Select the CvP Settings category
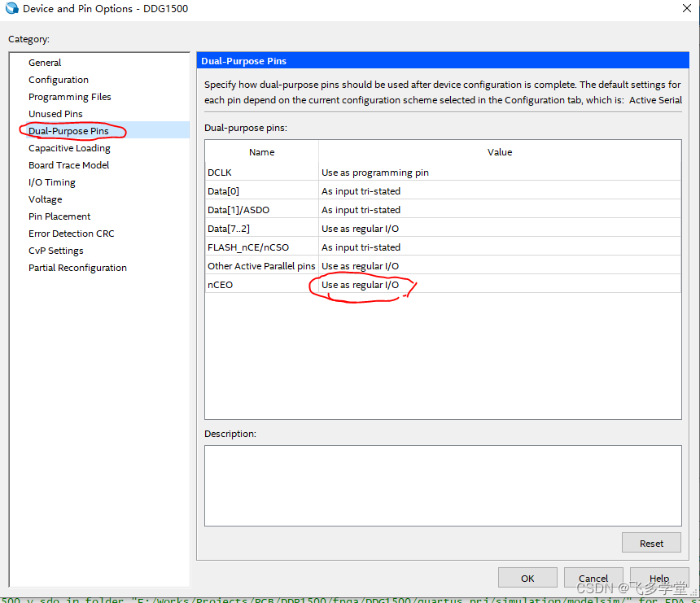Screen dimensions: 700x603 tap(56, 250)
